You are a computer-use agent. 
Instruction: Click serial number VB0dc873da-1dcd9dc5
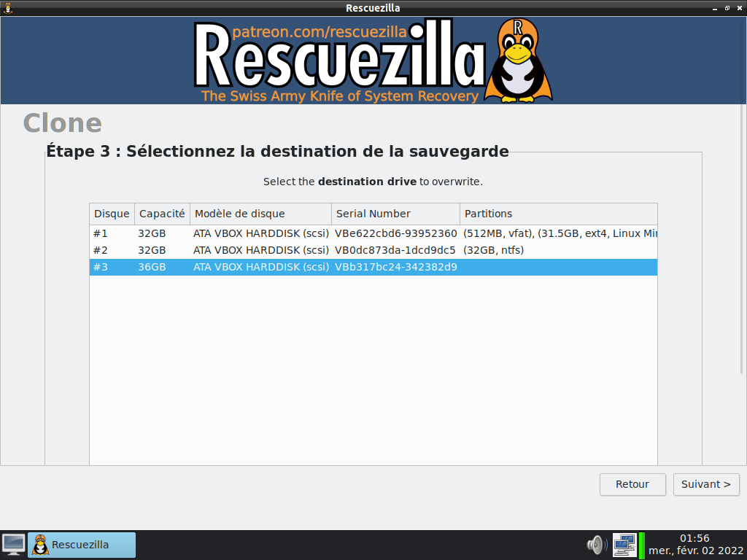[x=395, y=251]
